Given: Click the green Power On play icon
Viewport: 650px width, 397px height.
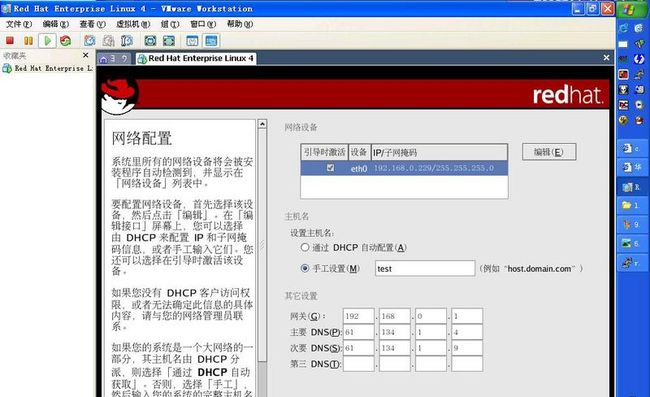Looking at the screenshot, I should (47, 41).
